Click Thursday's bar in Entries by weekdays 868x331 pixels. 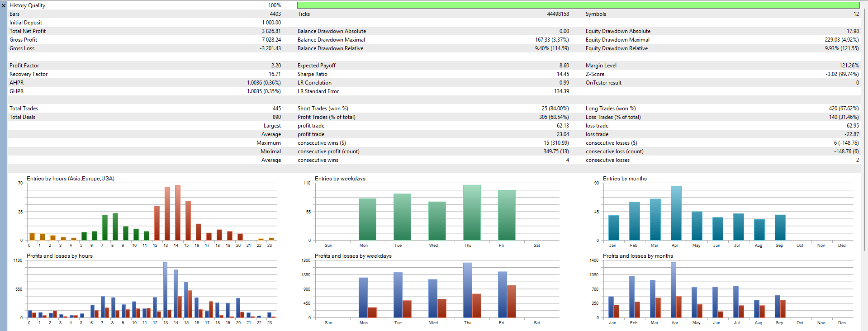pyautogui.click(x=472, y=213)
